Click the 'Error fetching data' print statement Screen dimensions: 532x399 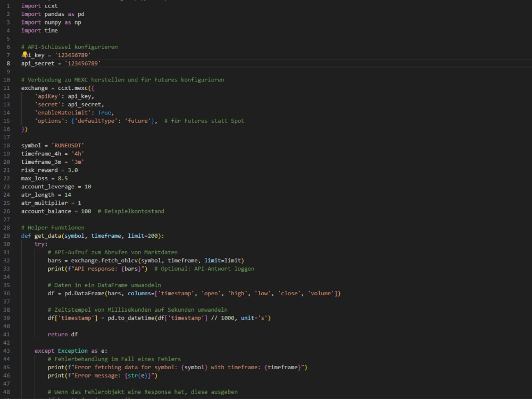pos(178,368)
